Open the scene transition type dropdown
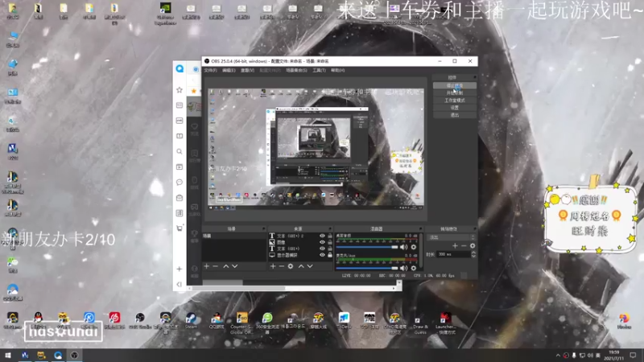 451,237
